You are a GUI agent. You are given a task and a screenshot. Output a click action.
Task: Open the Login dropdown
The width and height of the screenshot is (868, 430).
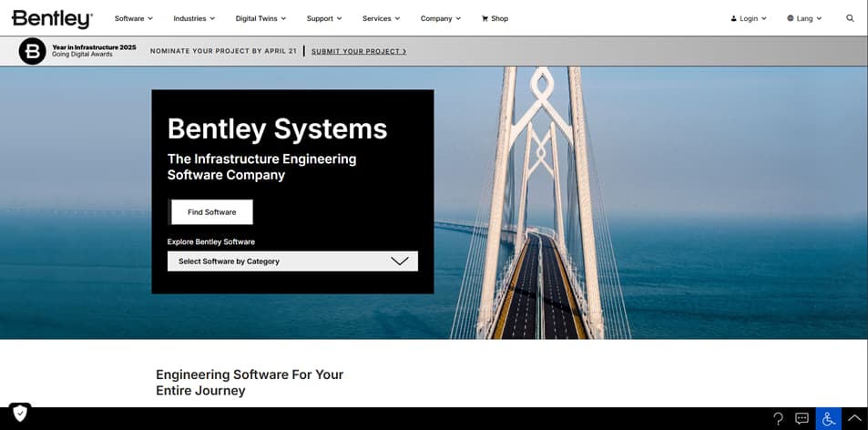tap(749, 18)
